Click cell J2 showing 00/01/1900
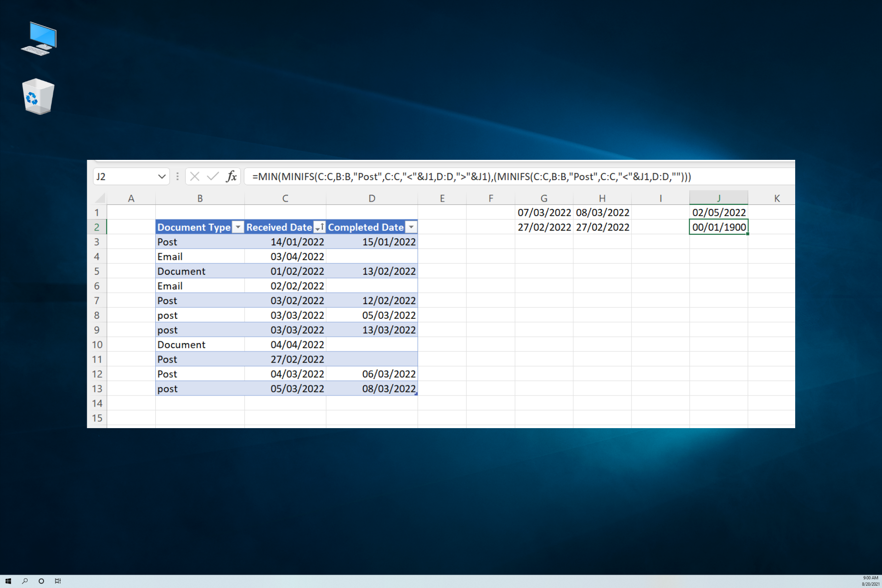Screen dimensions: 882x588 [719, 227]
